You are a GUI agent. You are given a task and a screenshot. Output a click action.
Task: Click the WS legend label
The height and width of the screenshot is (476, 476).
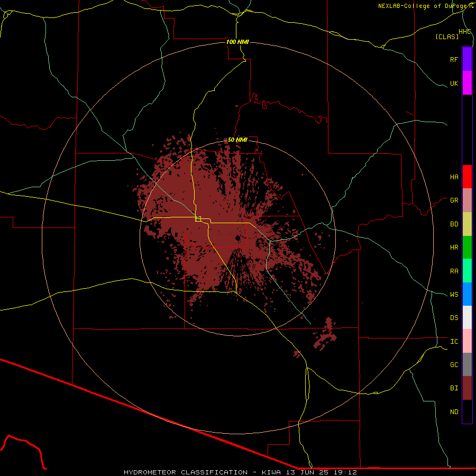tap(454, 295)
